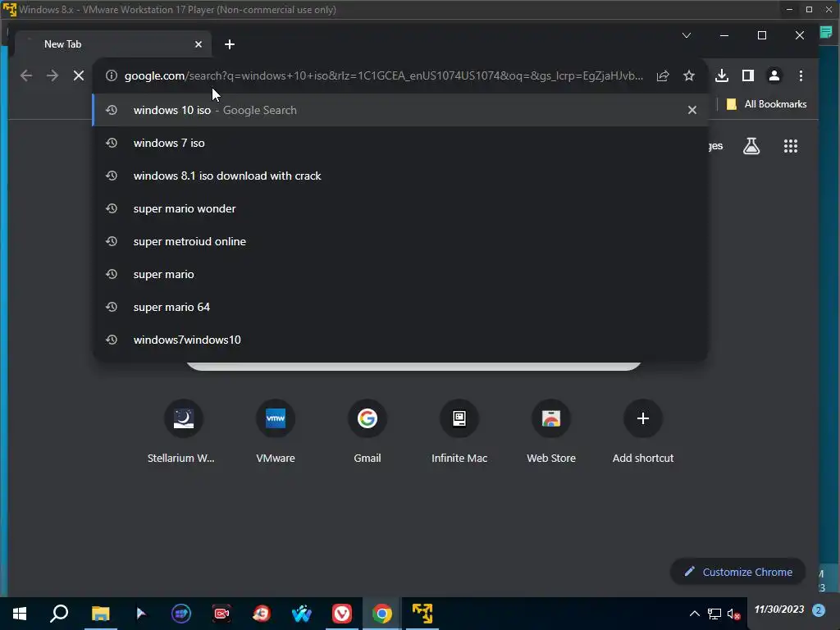Open the Windows Start menu
840x630 pixels.
click(x=20, y=614)
